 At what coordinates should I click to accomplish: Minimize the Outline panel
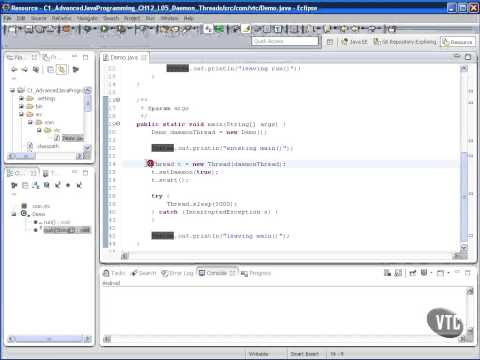pos(75,172)
